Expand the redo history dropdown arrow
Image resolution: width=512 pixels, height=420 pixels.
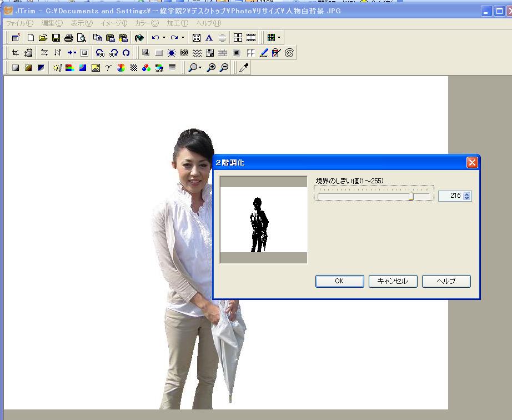pyautogui.click(x=183, y=38)
